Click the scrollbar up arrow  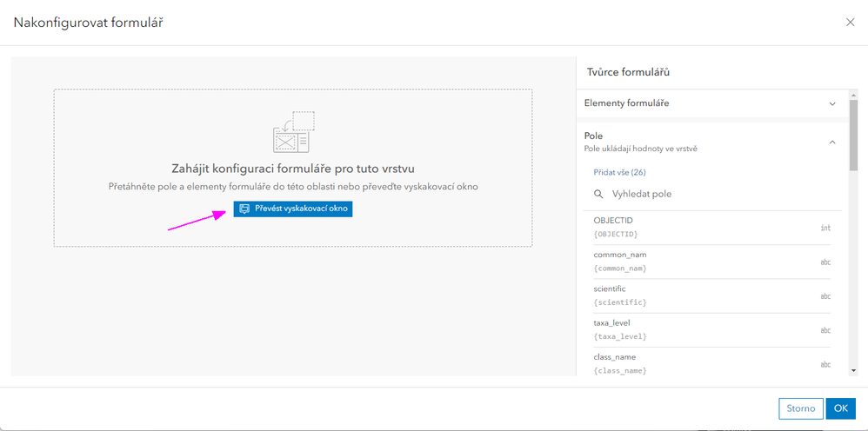point(853,95)
